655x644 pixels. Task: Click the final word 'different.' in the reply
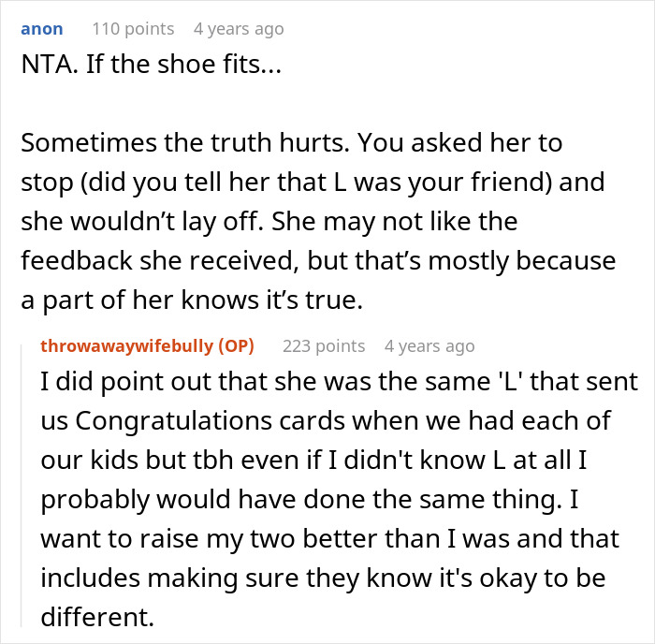[x=96, y=618]
